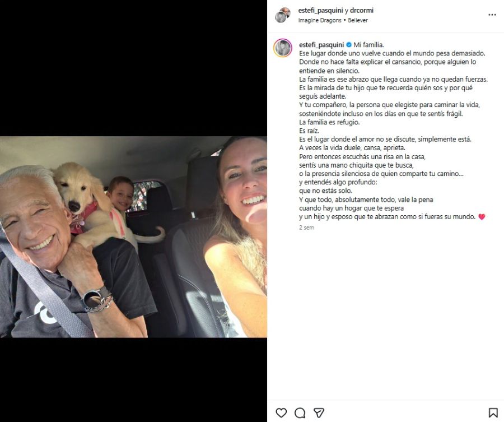Share the post with the paper plane icon
This screenshot has height=422, width=504.
[x=319, y=412]
